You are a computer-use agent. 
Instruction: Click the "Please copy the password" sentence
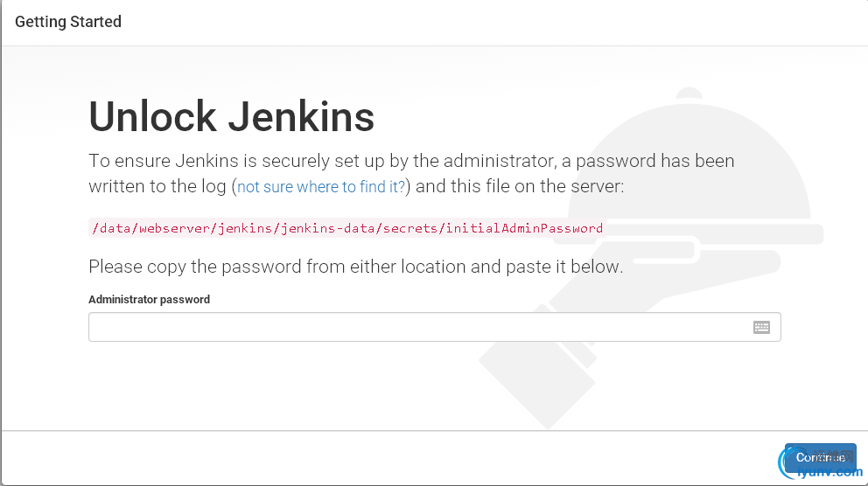pos(356,267)
